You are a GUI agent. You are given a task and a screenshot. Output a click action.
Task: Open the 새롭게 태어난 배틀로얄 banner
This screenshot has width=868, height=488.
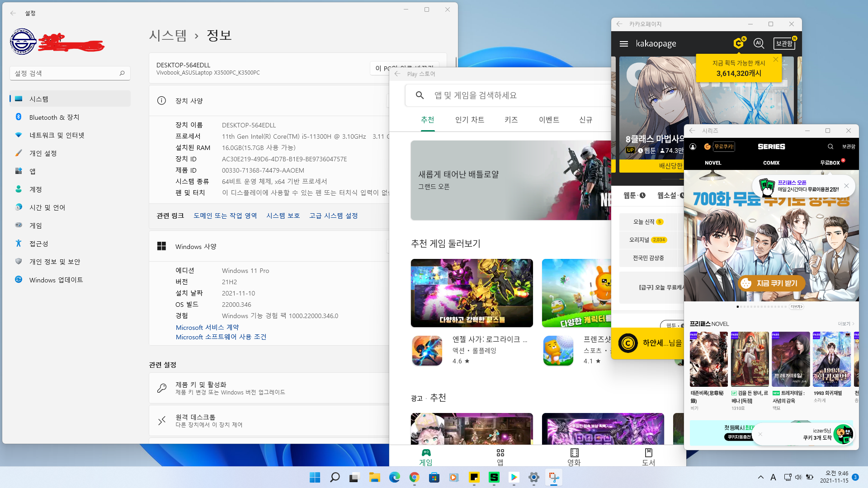(511, 180)
